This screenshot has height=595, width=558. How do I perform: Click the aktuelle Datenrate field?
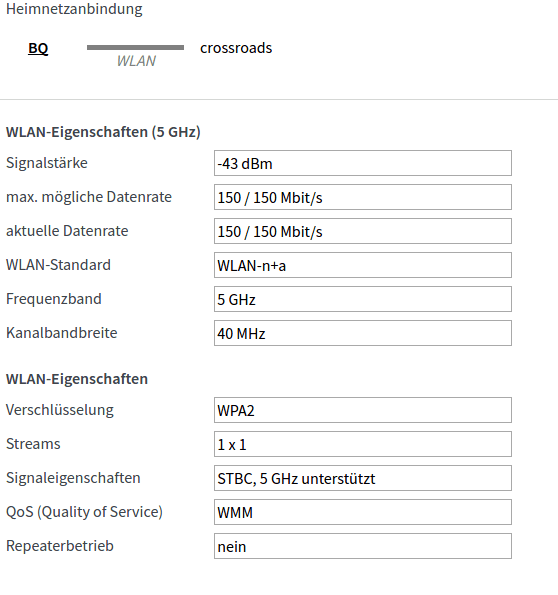tap(363, 231)
